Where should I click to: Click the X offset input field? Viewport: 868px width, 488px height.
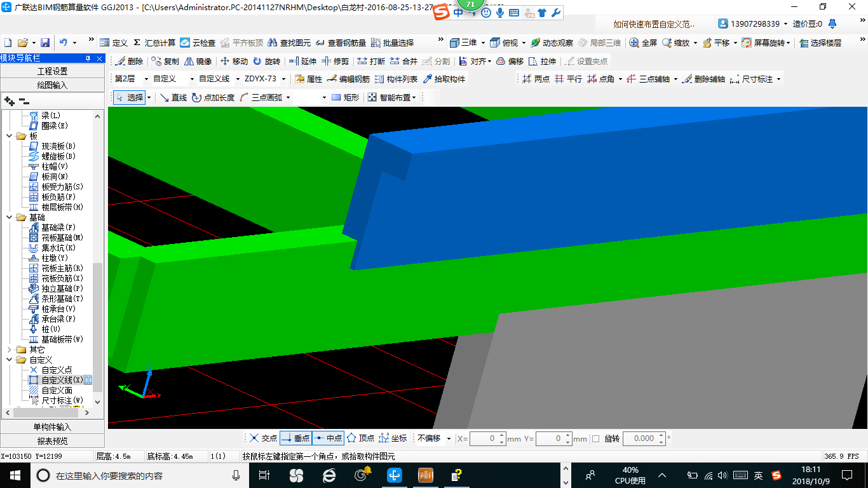point(487,438)
